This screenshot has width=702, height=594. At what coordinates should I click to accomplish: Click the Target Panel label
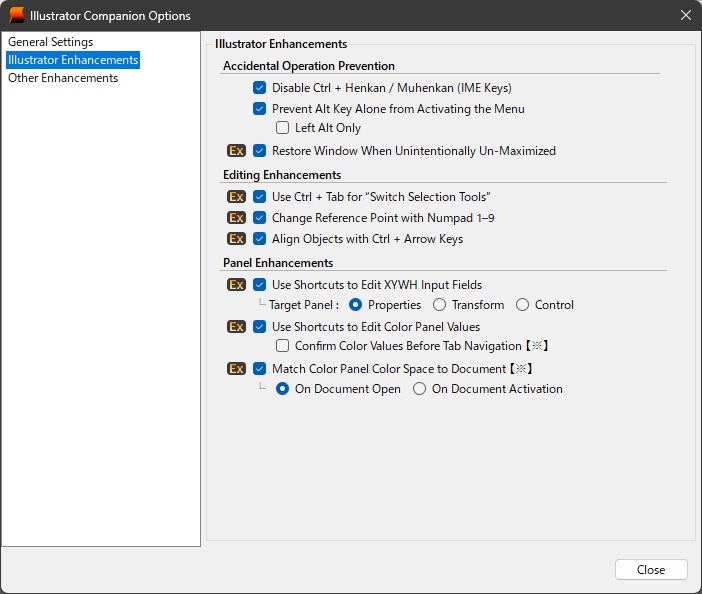coord(304,305)
